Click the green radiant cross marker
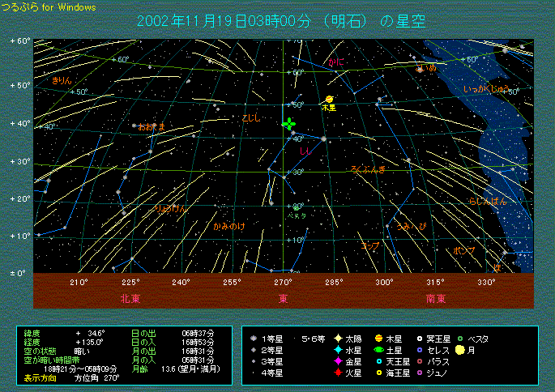The height and width of the screenshot is (392, 555). pyautogui.click(x=289, y=124)
